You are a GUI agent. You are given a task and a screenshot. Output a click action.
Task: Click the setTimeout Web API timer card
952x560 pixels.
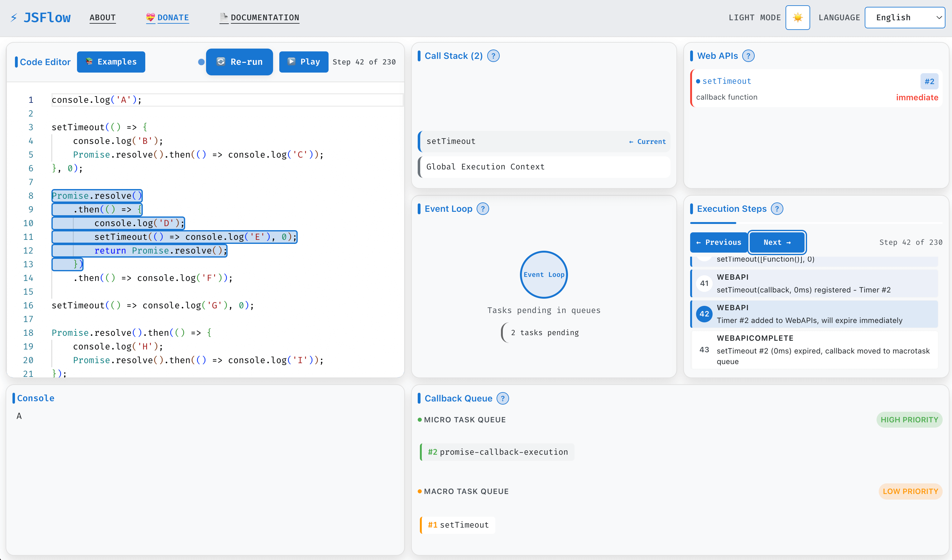pyautogui.click(x=816, y=88)
